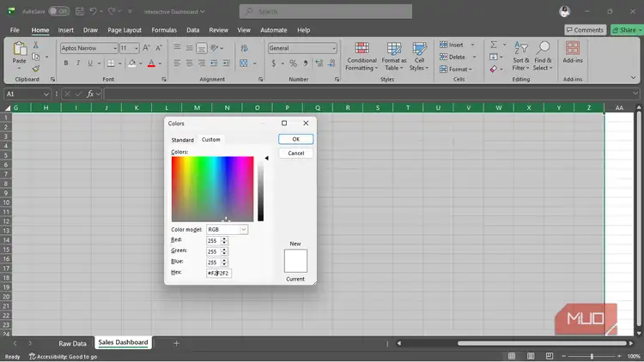Image resolution: width=644 pixels, height=362 pixels.
Task: Open the Delete cells dropdown arrow
Action: click(x=474, y=57)
